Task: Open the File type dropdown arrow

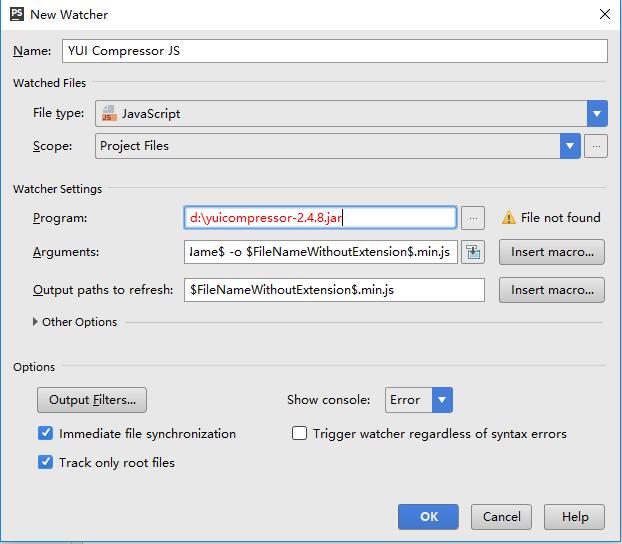Action: (597, 113)
